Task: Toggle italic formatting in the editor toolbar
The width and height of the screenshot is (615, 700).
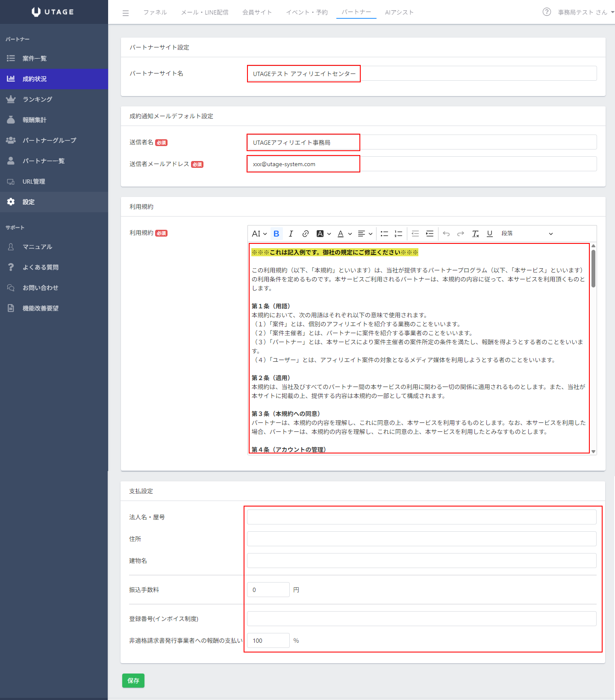Action: pos(291,234)
